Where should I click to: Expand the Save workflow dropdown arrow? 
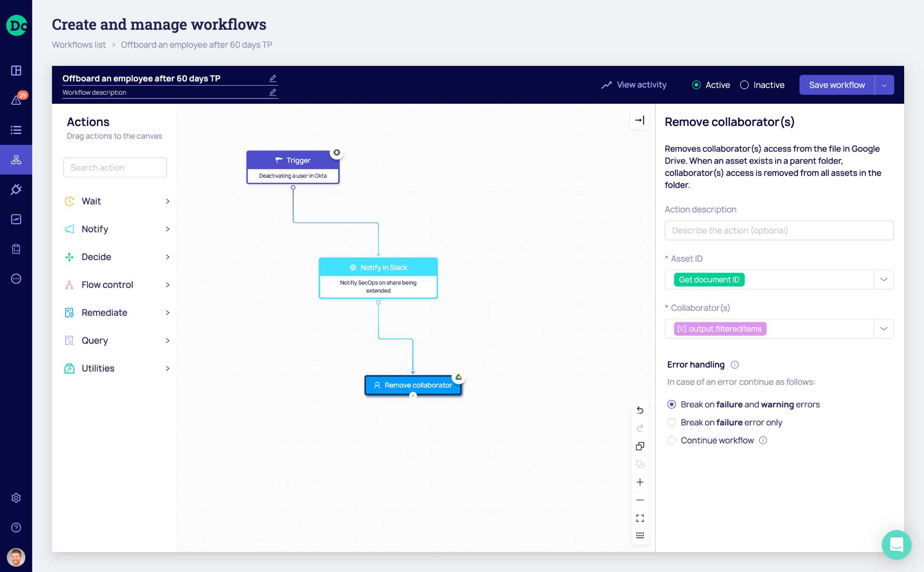tap(884, 85)
